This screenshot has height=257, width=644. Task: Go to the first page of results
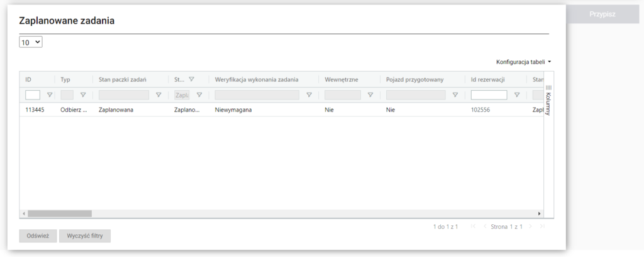tap(472, 226)
